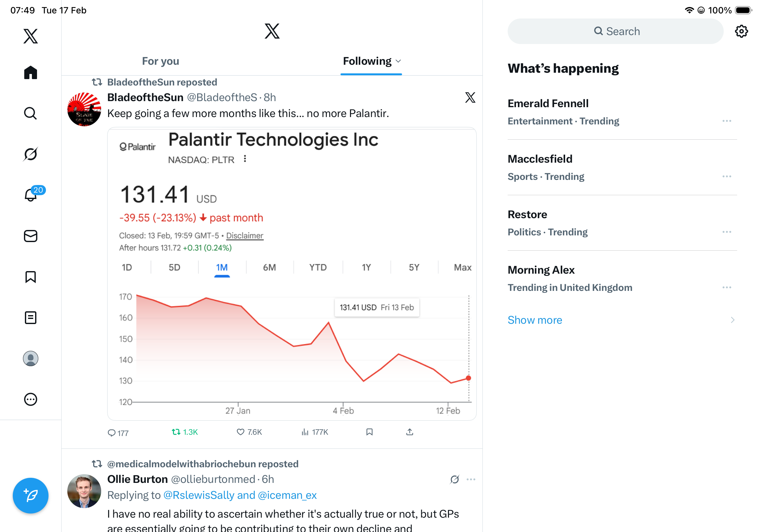Like the BladeoftheSun Palantir post
The image size is (762, 532).
[241, 432]
